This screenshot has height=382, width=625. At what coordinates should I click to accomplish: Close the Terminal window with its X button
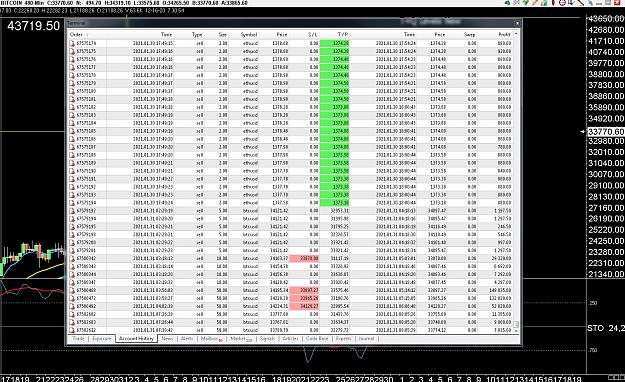517,24
